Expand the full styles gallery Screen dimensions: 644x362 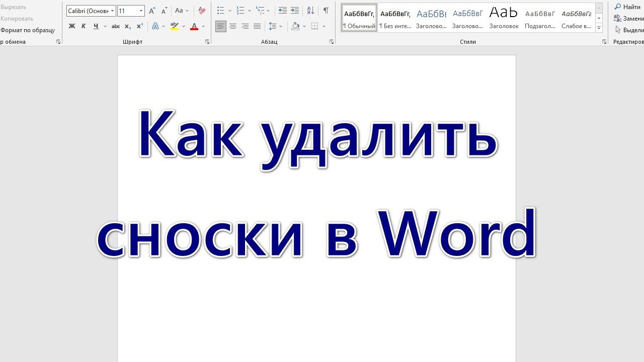[x=599, y=28]
